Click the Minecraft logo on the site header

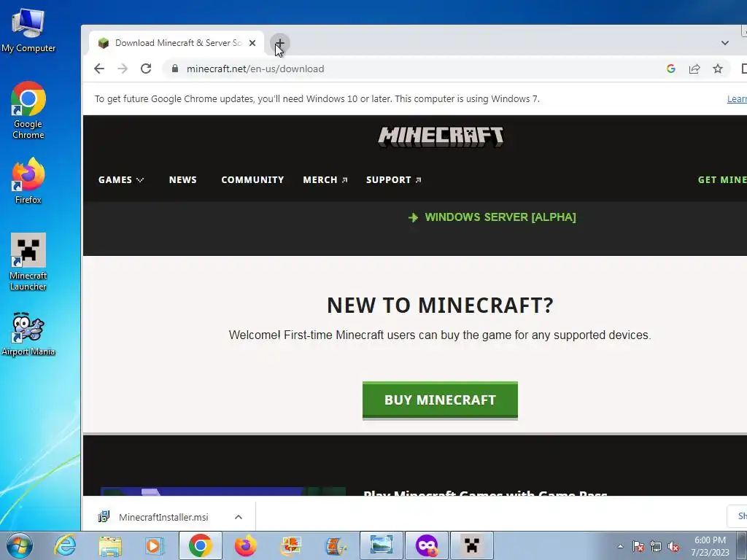click(441, 137)
